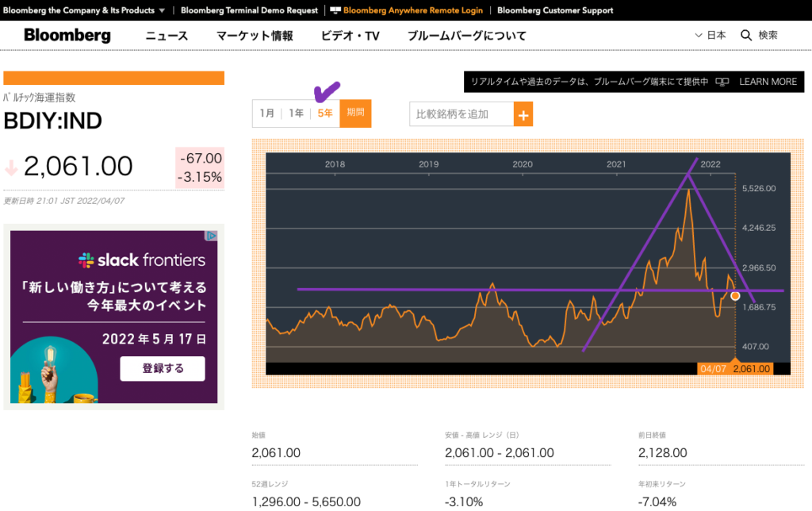Expand the 日本 region dropdown

pyautogui.click(x=710, y=35)
